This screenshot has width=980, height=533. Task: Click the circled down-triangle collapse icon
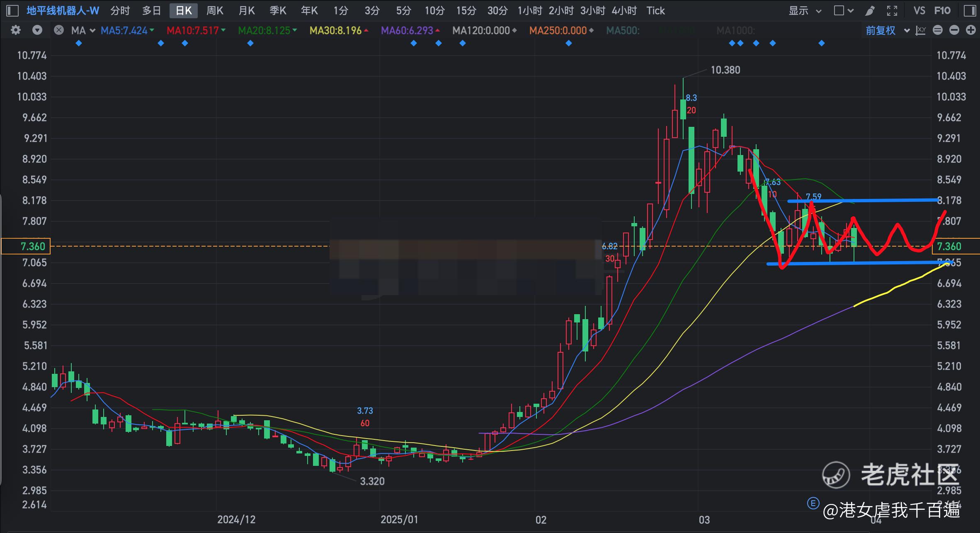click(x=37, y=30)
